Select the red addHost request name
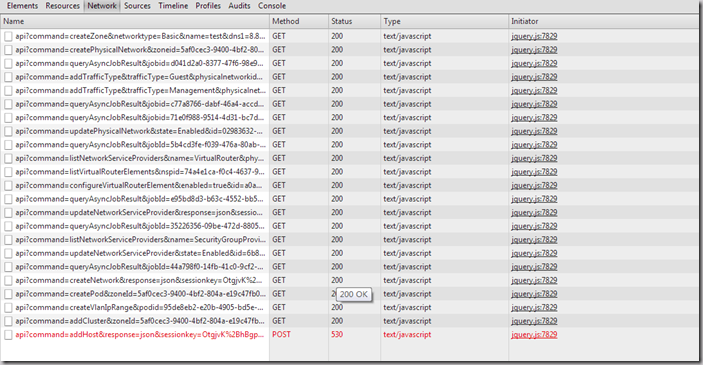703x365 pixels. pos(140,335)
